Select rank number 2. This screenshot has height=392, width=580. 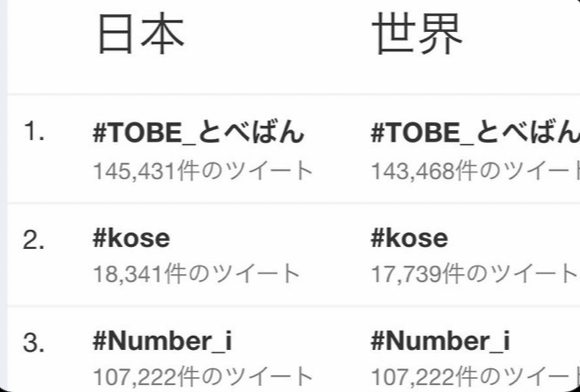pos(34,241)
